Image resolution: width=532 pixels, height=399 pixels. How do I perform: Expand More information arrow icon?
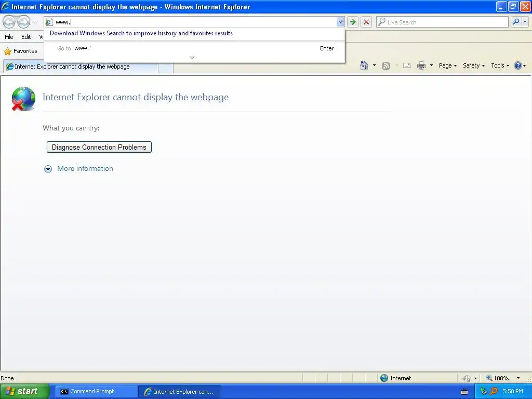[48, 169]
